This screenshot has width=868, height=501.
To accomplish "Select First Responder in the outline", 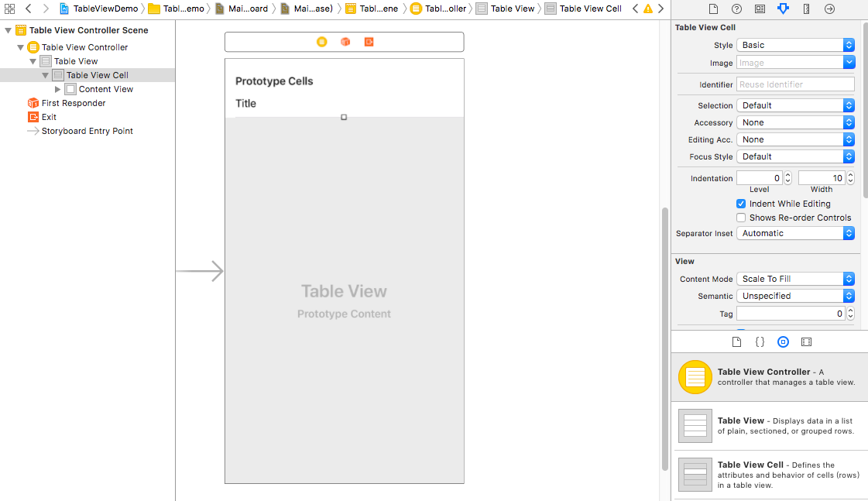I will click(x=73, y=103).
